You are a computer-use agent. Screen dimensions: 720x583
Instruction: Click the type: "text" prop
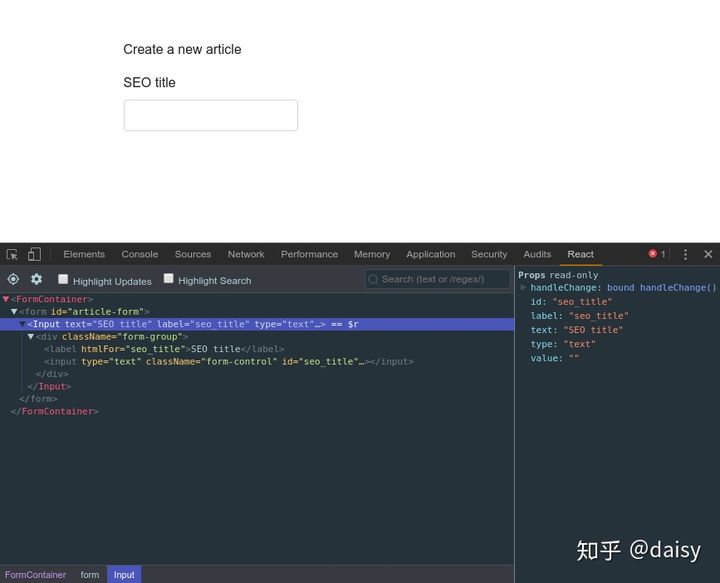563,344
